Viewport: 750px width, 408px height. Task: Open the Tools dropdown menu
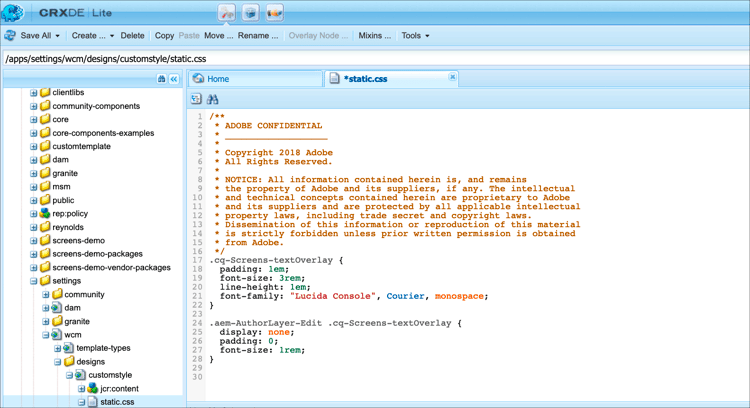pos(427,36)
